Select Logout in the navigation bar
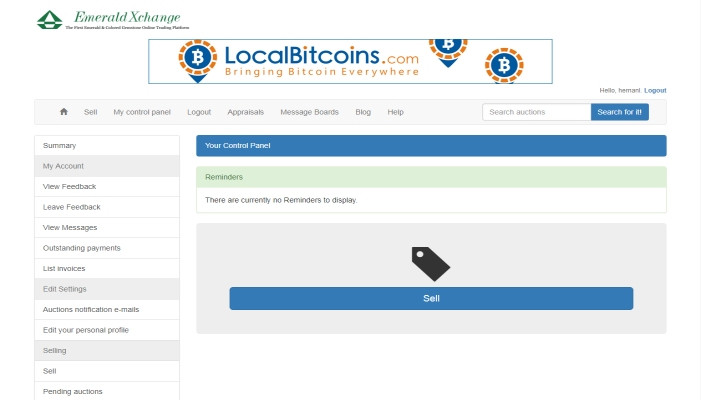Viewport: 701px width, 400px height. (x=199, y=112)
